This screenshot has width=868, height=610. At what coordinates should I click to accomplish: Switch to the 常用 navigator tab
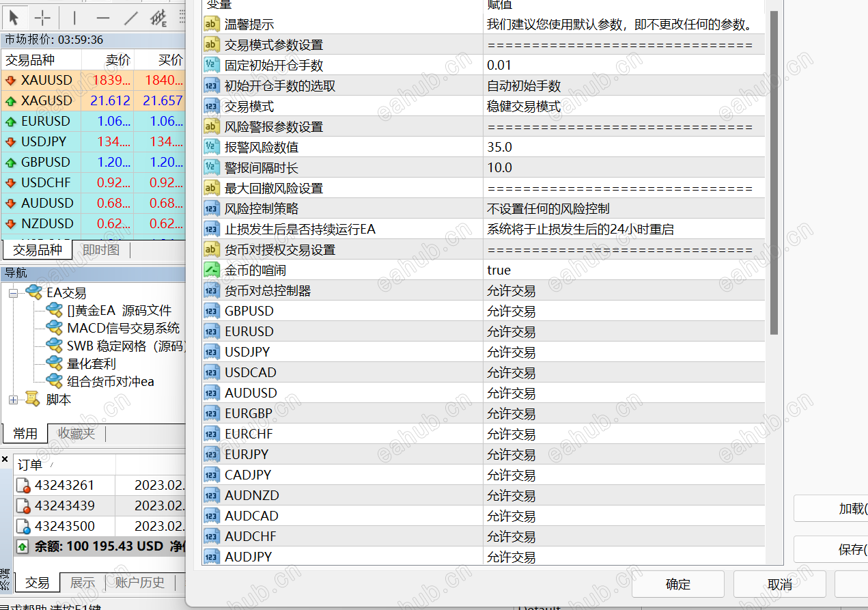coord(25,433)
